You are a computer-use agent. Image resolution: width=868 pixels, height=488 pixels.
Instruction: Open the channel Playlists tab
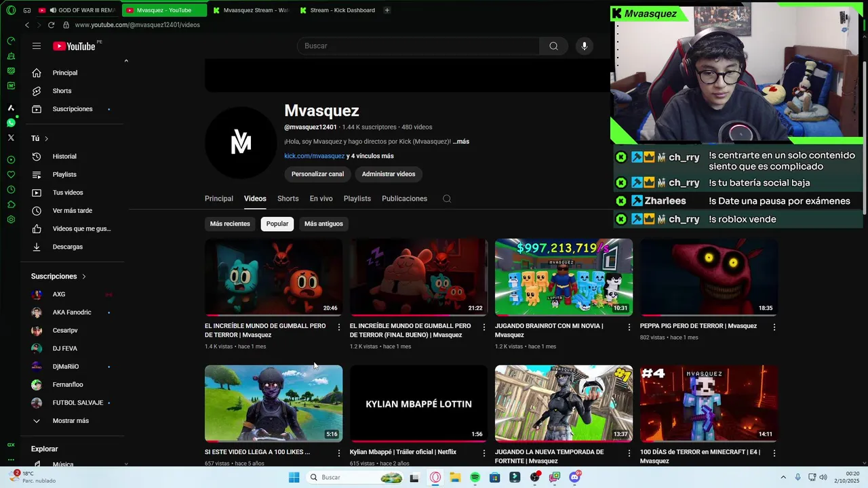[x=357, y=199]
